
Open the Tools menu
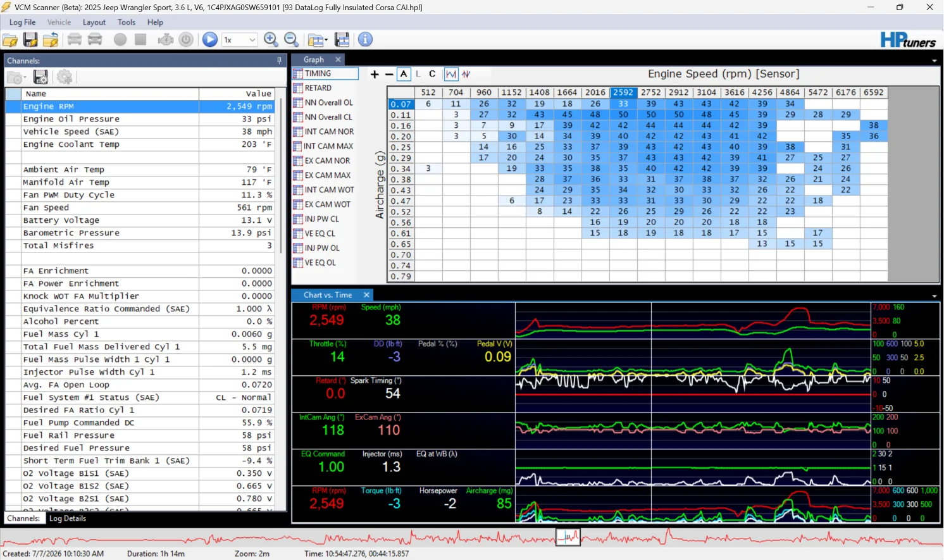coord(127,22)
